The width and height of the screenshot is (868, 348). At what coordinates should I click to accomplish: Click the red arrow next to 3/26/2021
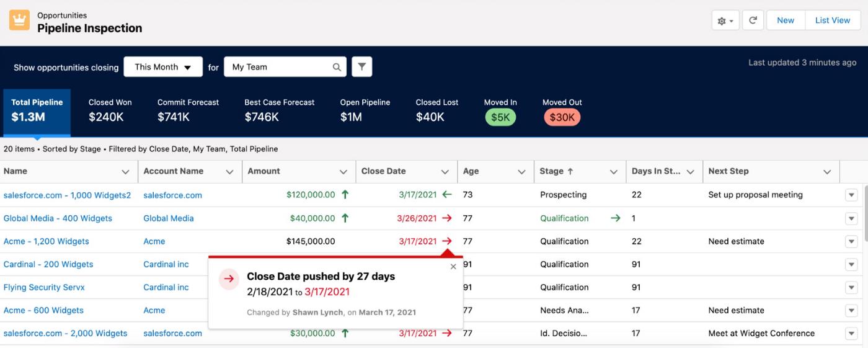[447, 218]
